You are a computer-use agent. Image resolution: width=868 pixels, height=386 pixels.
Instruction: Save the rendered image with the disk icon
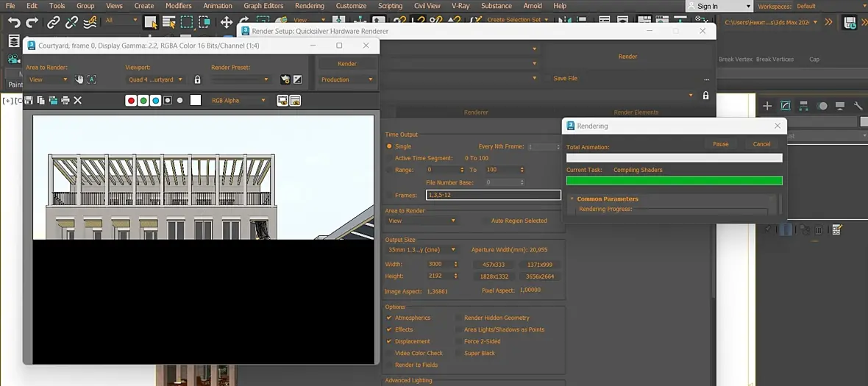point(29,101)
